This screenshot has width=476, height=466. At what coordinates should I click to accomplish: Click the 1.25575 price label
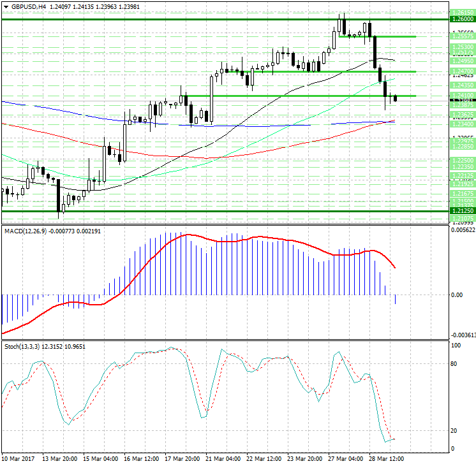(463, 36)
